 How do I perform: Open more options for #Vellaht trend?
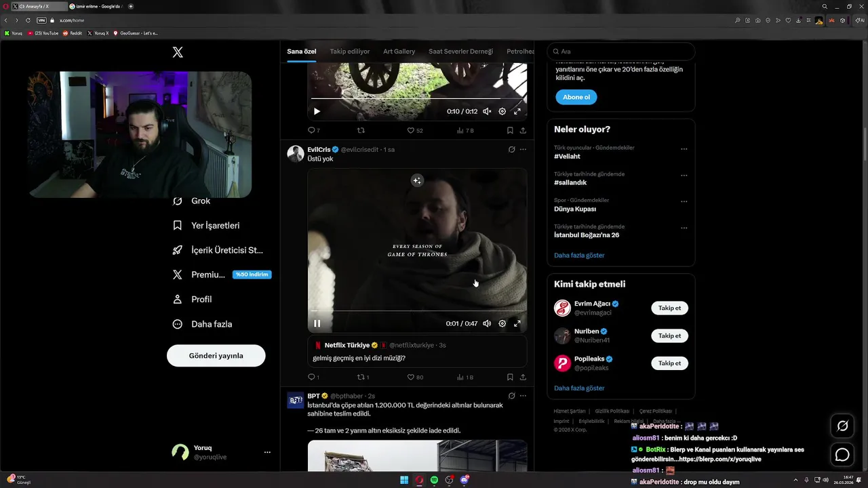(x=684, y=148)
